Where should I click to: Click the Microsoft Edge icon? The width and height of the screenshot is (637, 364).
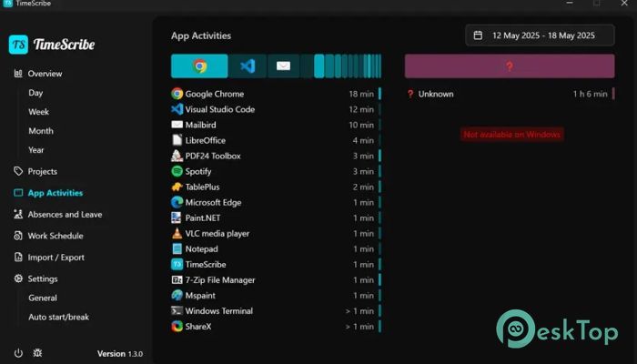pyautogui.click(x=177, y=202)
